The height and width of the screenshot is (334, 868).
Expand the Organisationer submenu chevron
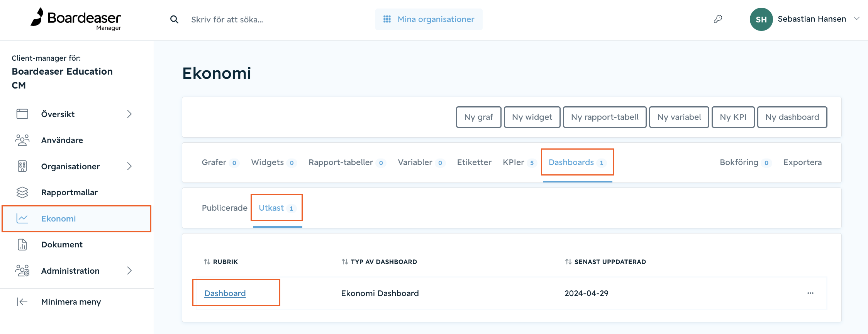129,166
